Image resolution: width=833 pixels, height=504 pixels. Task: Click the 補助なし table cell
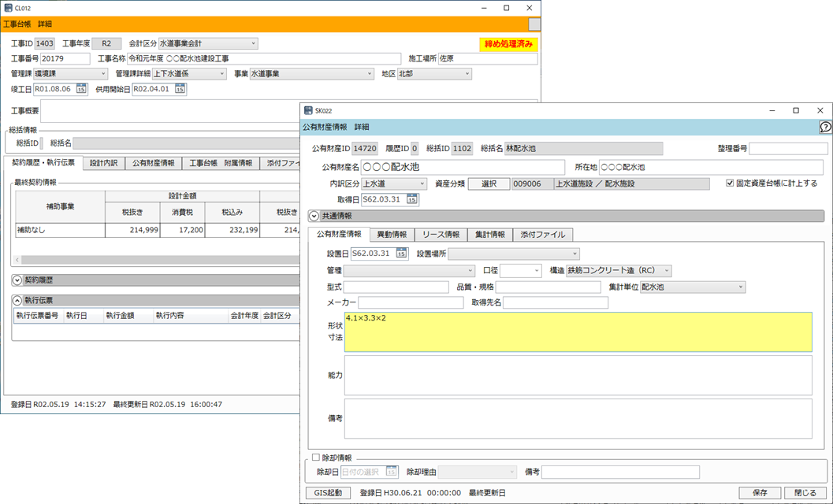pos(60,230)
